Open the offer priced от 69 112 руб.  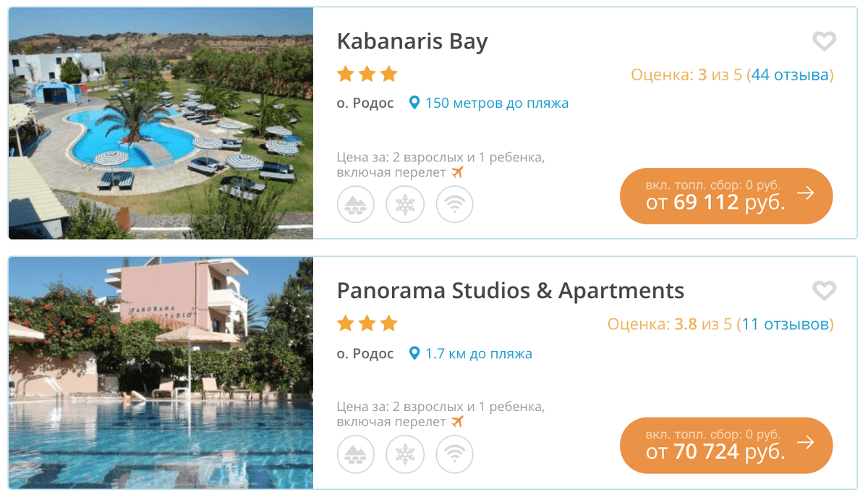click(x=726, y=196)
